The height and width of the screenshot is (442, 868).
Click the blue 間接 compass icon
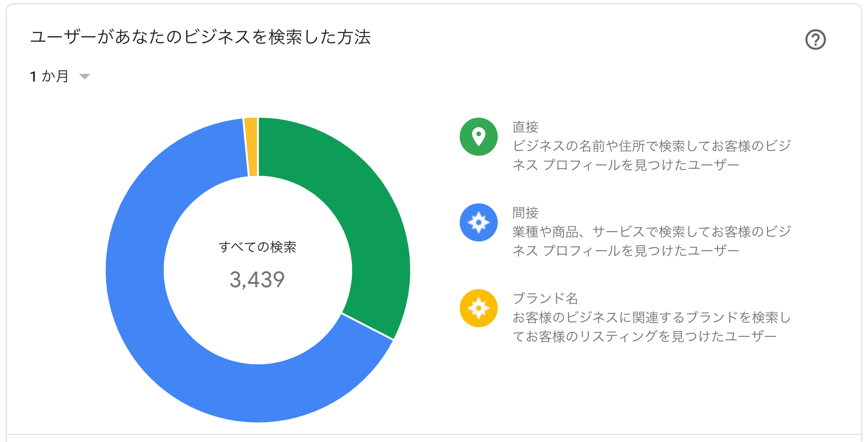478,222
